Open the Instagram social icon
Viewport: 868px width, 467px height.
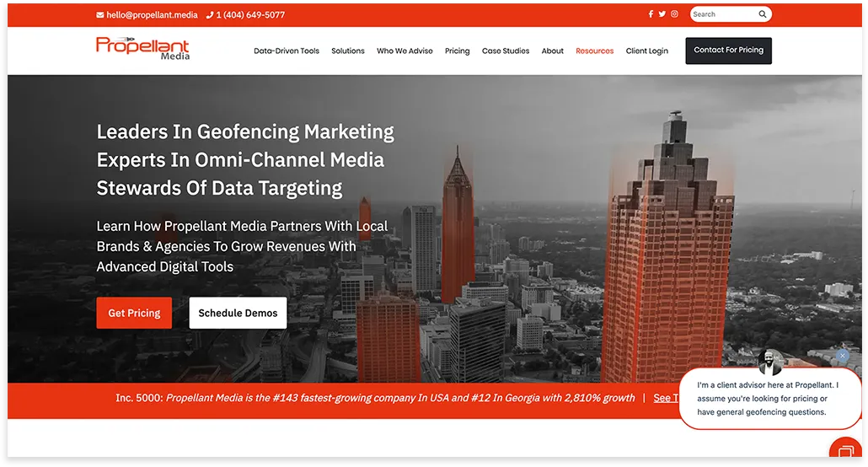coord(674,14)
